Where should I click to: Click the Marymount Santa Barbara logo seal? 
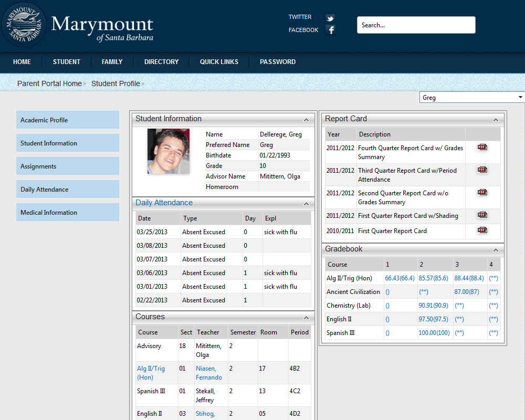coord(24,24)
